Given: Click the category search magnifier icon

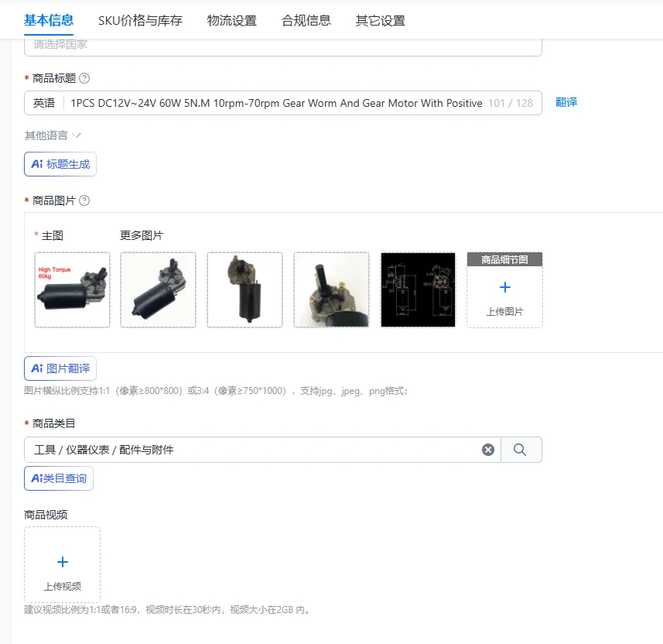Looking at the screenshot, I should pyautogui.click(x=520, y=450).
